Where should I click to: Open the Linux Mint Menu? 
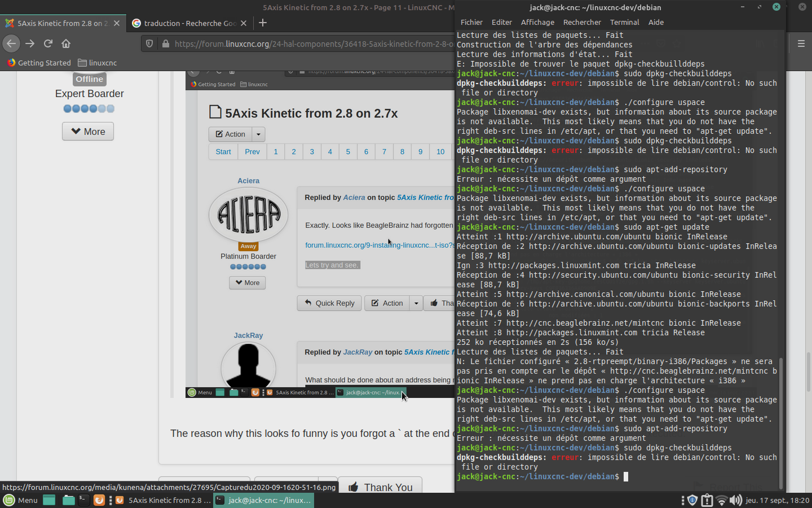(21, 500)
